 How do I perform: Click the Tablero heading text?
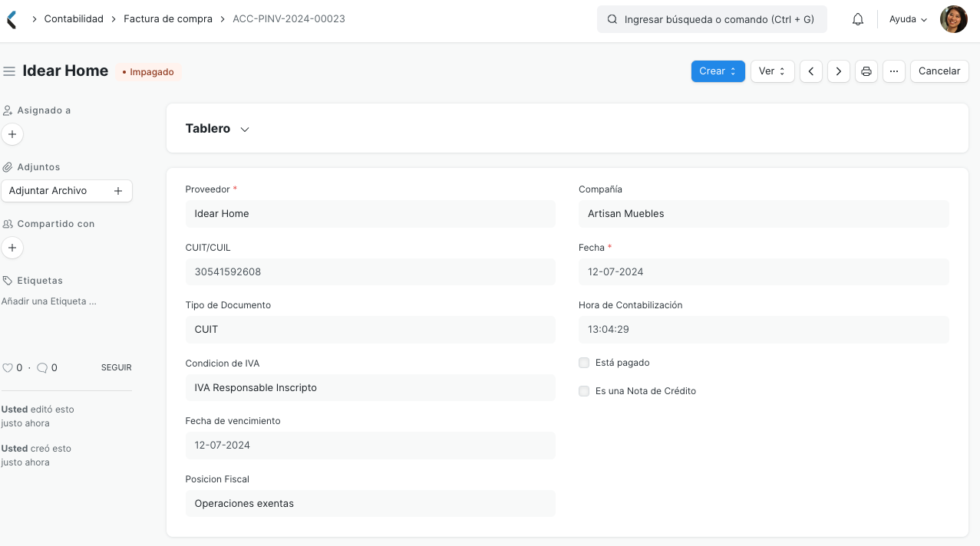click(208, 129)
